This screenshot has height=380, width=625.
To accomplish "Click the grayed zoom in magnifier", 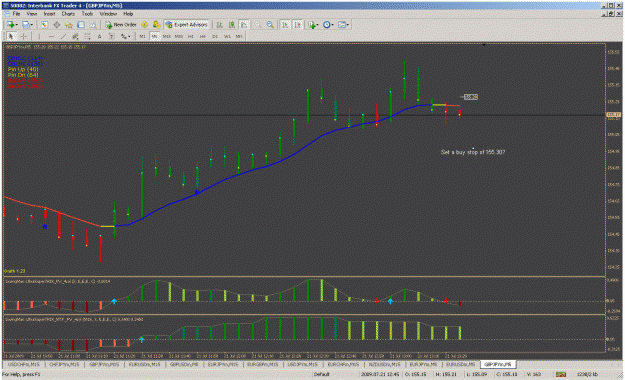I will [258, 25].
